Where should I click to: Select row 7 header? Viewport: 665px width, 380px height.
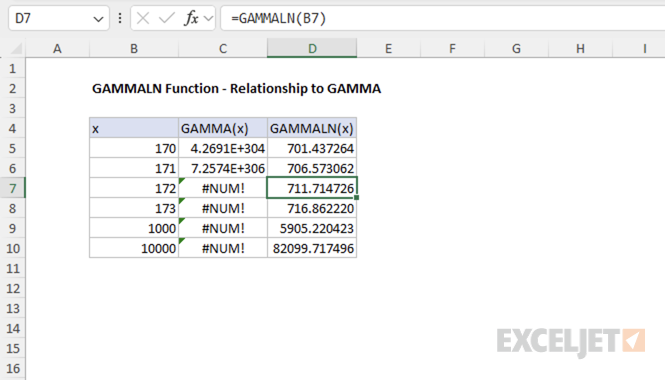coord(13,188)
